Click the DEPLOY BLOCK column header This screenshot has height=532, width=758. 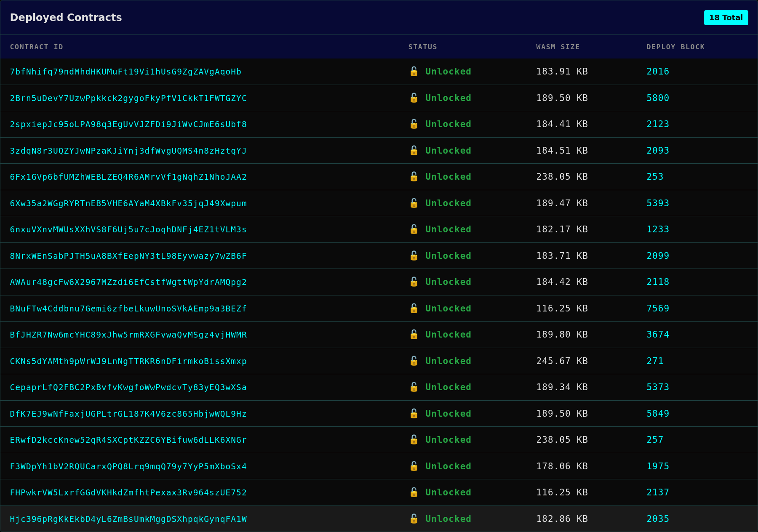tap(676, 47)
